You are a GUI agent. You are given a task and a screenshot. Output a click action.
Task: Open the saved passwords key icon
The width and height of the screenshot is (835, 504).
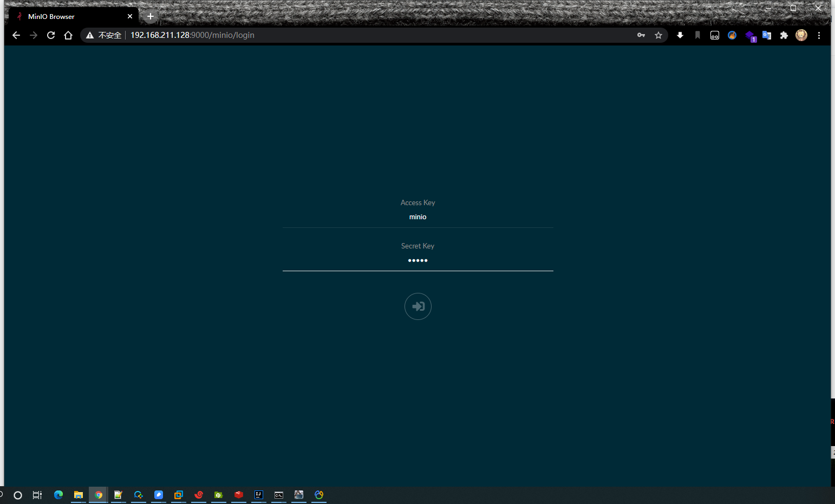[641, 35]
